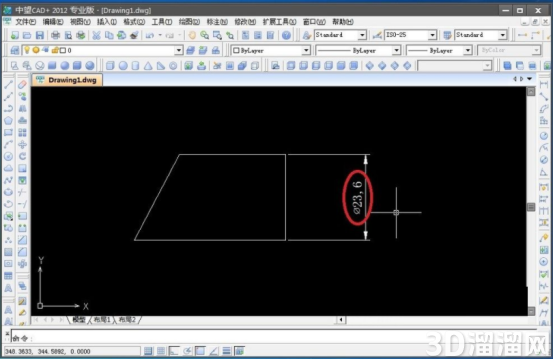Cut selection with scissors icon

point(96,35)
